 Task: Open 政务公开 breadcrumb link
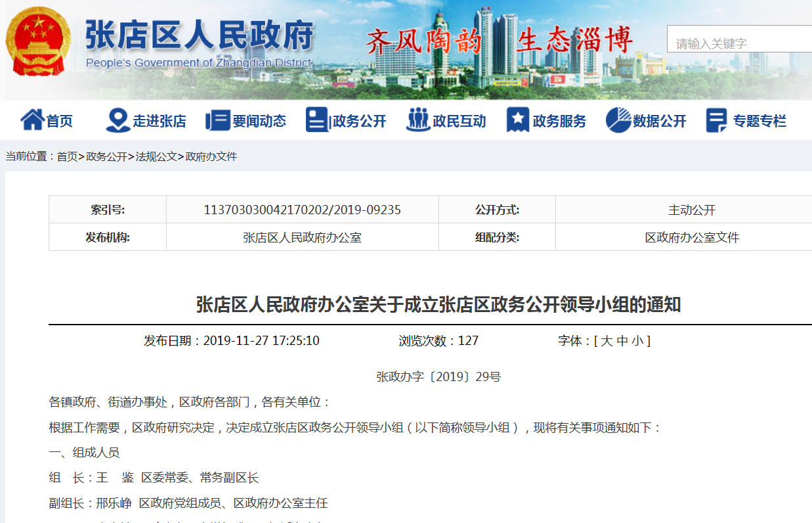106,156
